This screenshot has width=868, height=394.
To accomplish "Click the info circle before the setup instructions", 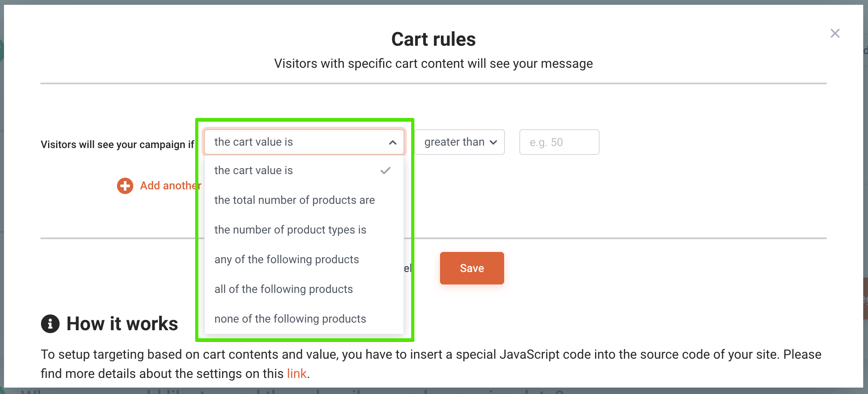I will [50, 324].
